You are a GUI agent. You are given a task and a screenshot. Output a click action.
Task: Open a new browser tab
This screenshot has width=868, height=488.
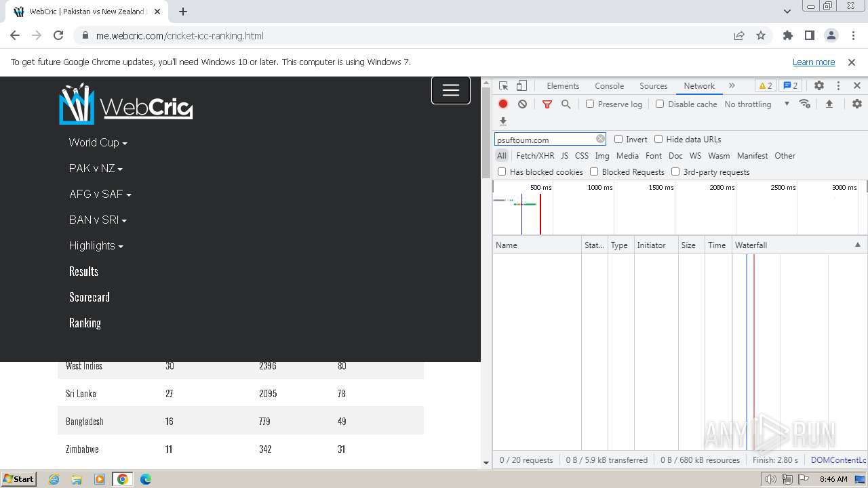(183, 12)
